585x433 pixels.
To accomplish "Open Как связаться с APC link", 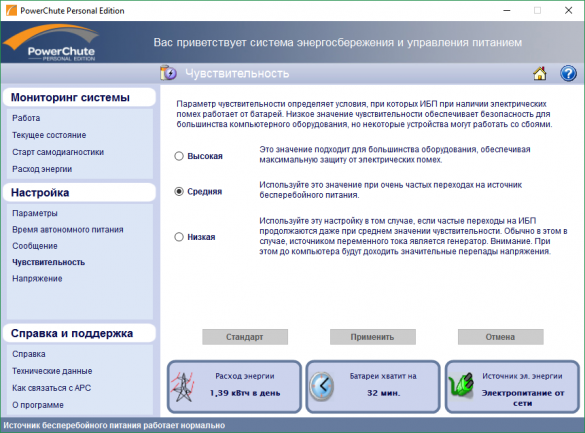I will point(51,388).
